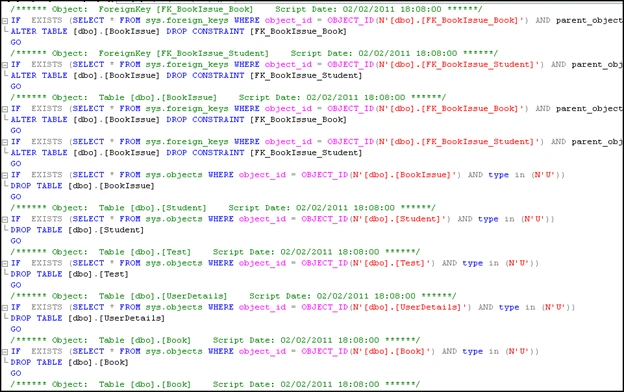Click 'OBJECT_ID' in the [Test] existence check line
The height and width of the screenshot is (392, 624).
(x=324, y=263)
